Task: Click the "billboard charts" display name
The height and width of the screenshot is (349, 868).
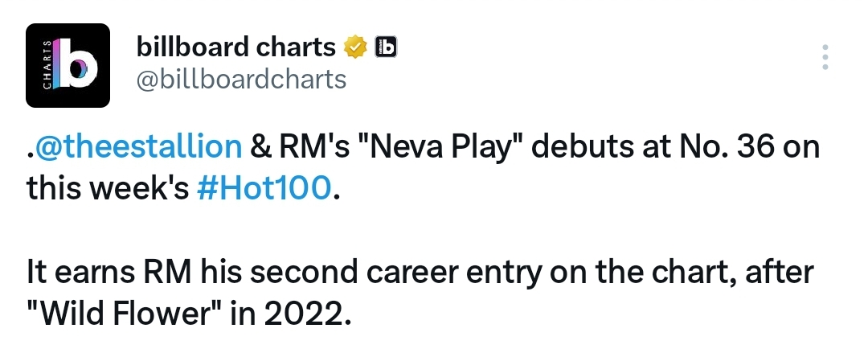Action: tap(235, 47)
